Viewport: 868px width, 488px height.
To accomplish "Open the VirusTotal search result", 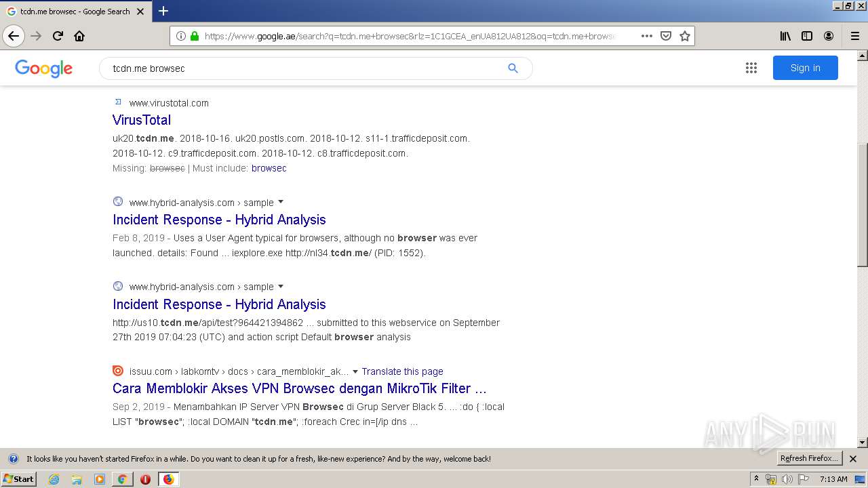I will pyautogui.click(x=142, y=120).
